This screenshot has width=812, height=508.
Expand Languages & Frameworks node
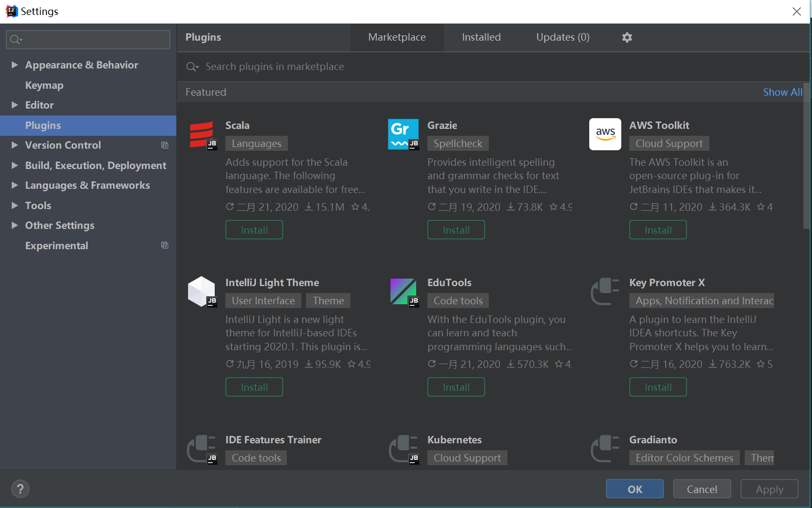coord(15,185)
